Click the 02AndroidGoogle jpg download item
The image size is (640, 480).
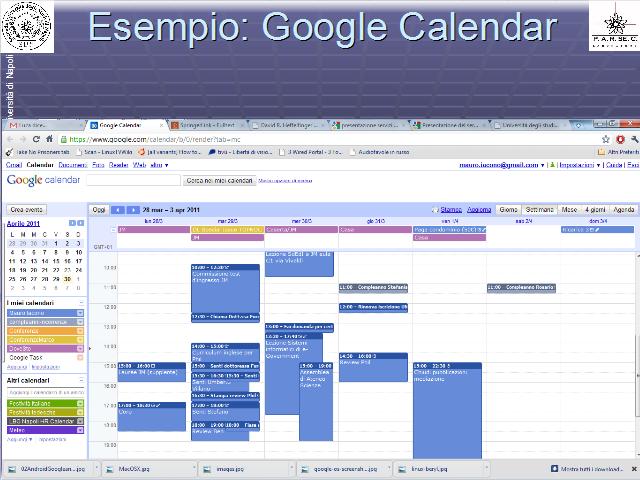pos(51,469)
